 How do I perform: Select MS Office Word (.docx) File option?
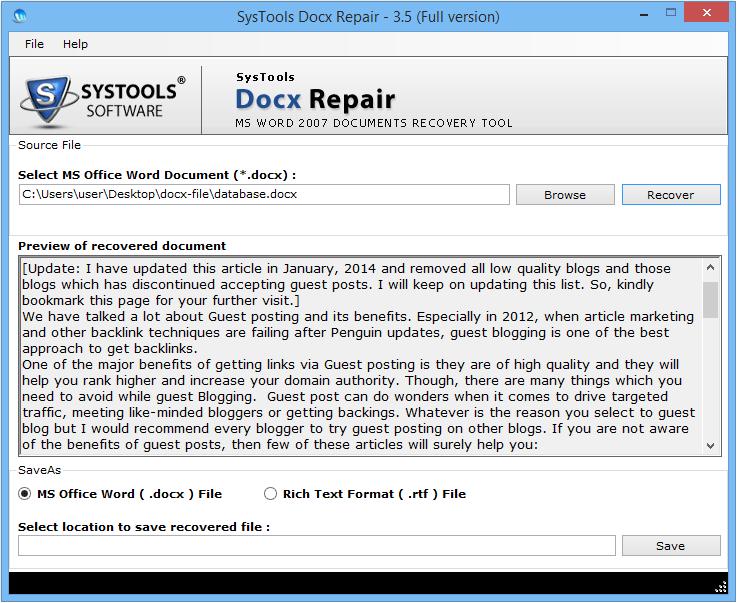click(x=120, y=494)
